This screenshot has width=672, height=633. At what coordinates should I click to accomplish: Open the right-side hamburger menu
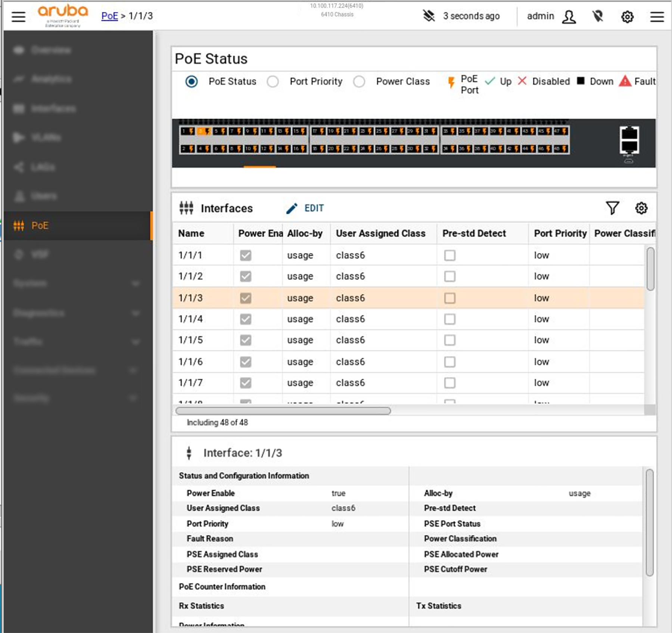(657, 17)
